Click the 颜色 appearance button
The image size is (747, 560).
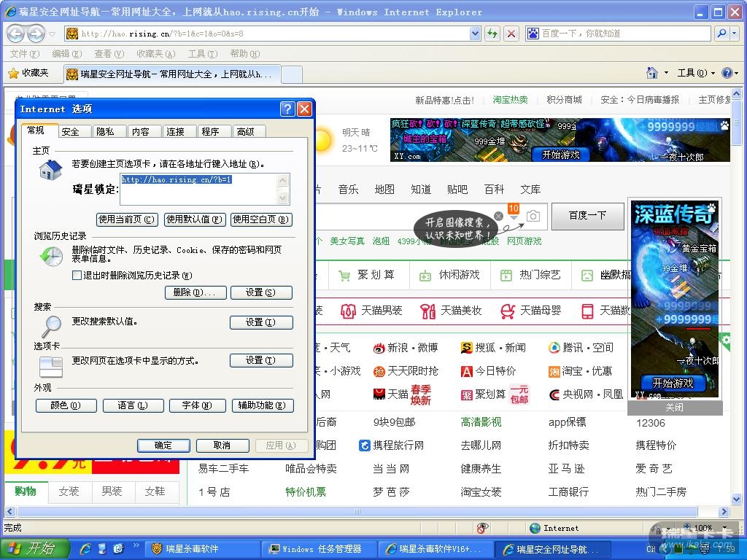pos(66,405)
